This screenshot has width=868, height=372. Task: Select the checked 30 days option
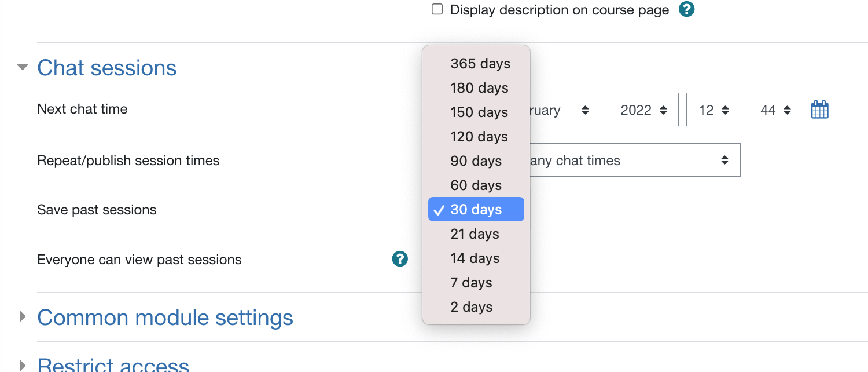point(476,209)
